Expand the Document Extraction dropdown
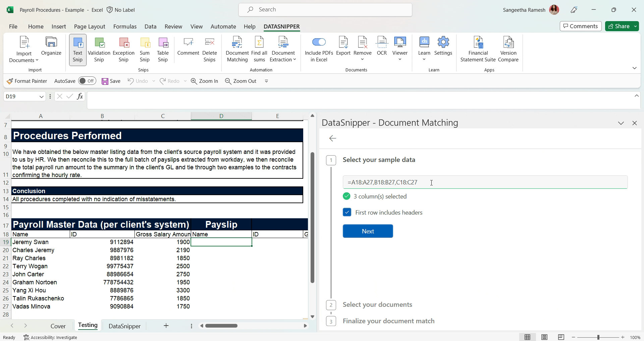The image size is (644, 341). click(294, 59)
